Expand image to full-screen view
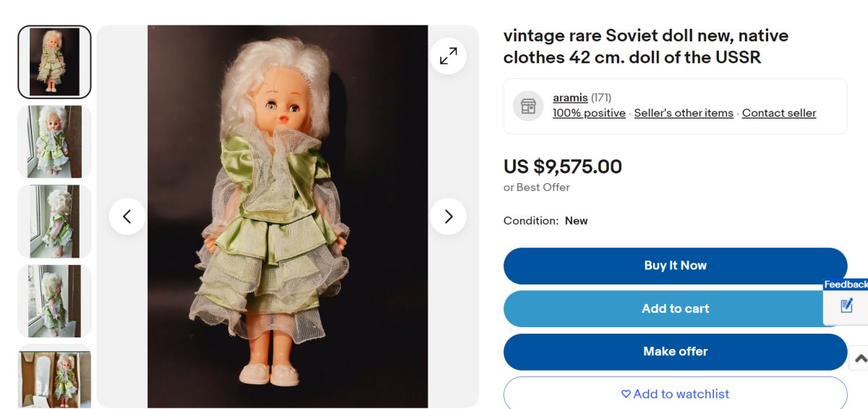The width and height of the screenshot is (868, 409). (448, 56)
